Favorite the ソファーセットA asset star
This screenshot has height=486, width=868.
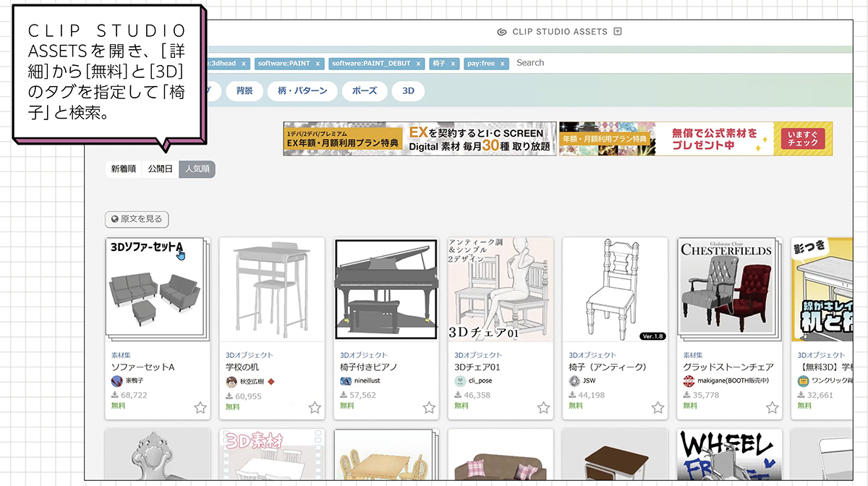coord(200,408)
